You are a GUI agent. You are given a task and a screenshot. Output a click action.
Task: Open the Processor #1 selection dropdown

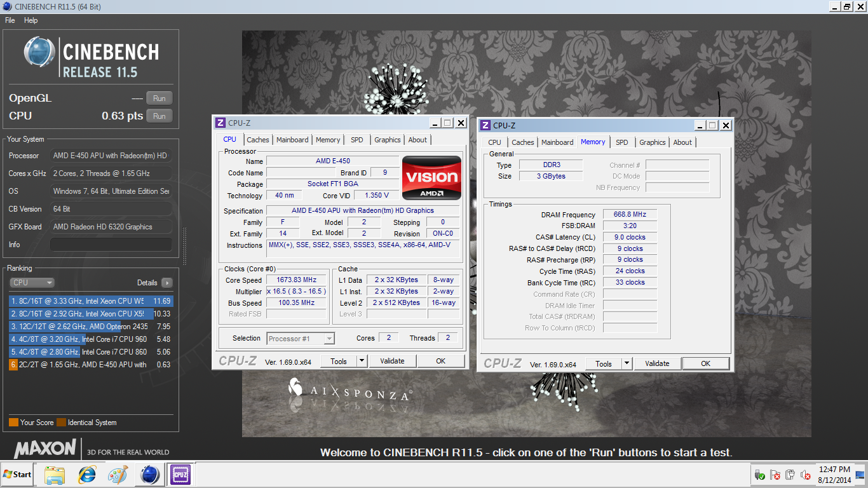pos(301,339)
